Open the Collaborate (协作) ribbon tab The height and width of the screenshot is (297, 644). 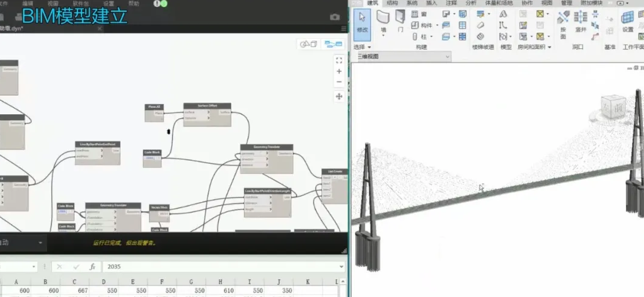click(527, 3)
